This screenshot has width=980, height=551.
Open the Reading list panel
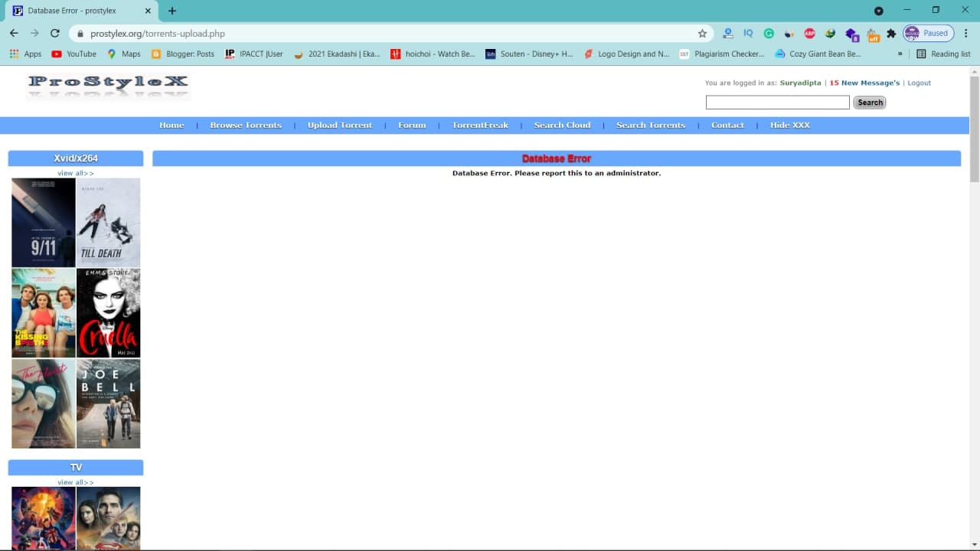point(943,54)
